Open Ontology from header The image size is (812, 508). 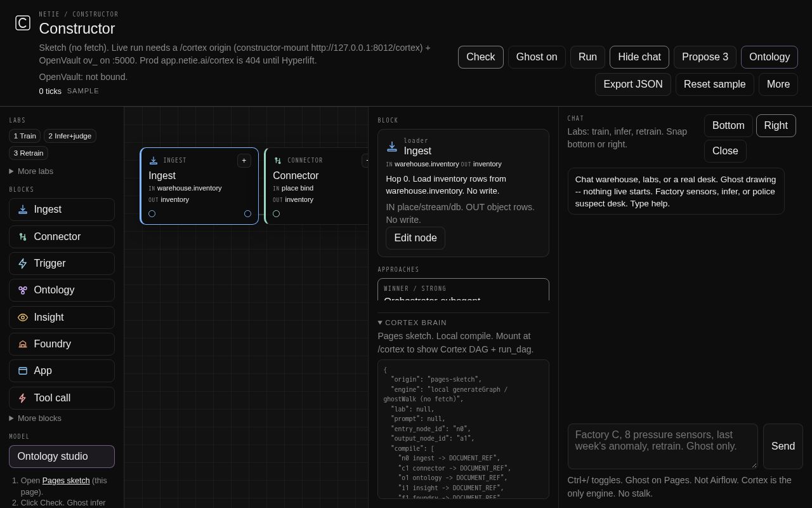769,57
